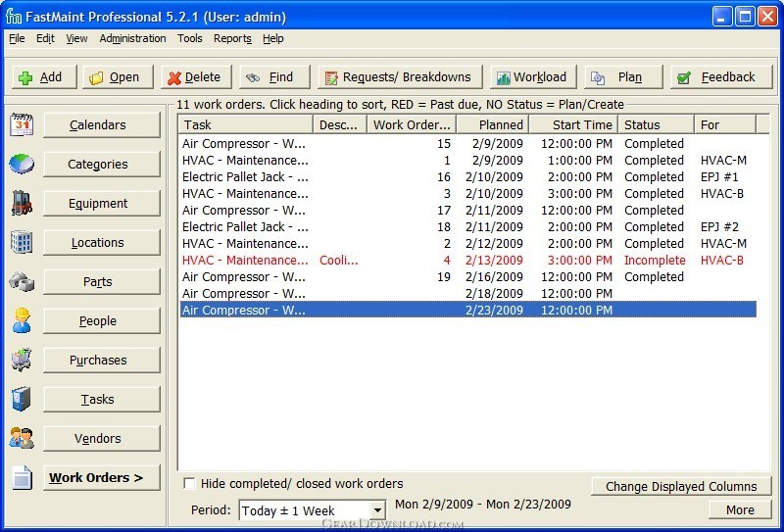
Task: Go to Parts section
Action: click(102, 281)
